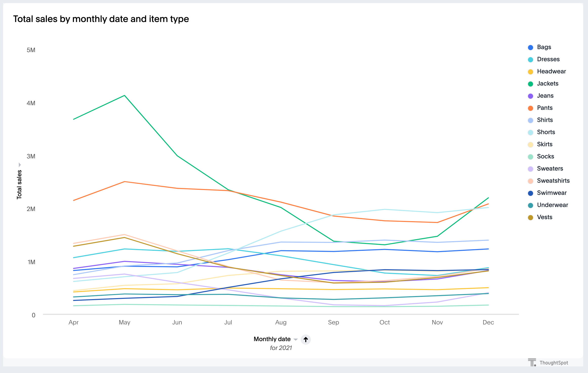
Task: Click the Jeans legend color dot
Action: (x=531, y=96)
